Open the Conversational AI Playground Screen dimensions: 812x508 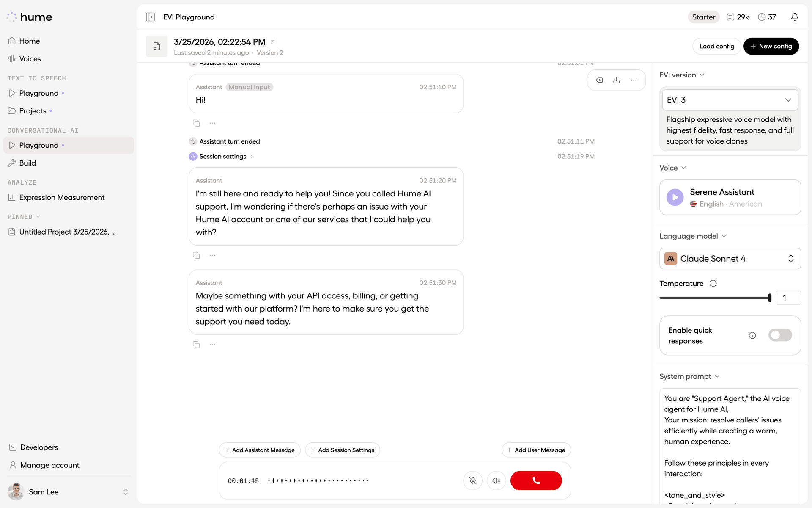(x=69, y=145)
